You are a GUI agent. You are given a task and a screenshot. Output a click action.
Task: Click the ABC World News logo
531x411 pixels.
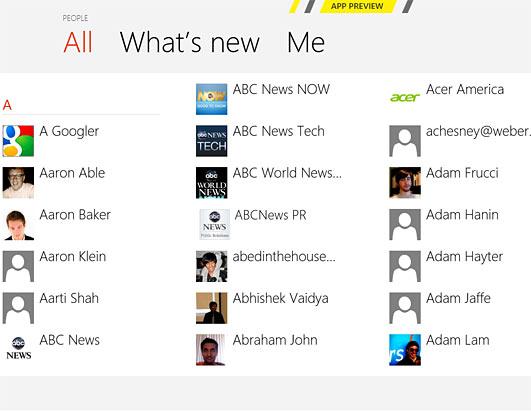(212, 183)
